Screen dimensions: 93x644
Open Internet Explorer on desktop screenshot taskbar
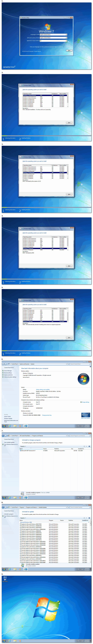point(10,641)
